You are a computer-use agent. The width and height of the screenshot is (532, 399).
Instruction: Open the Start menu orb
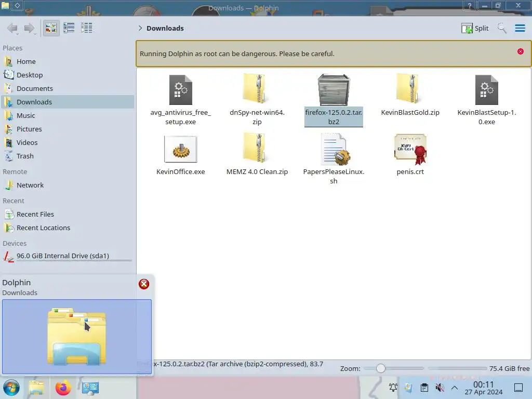click(11, 388)
